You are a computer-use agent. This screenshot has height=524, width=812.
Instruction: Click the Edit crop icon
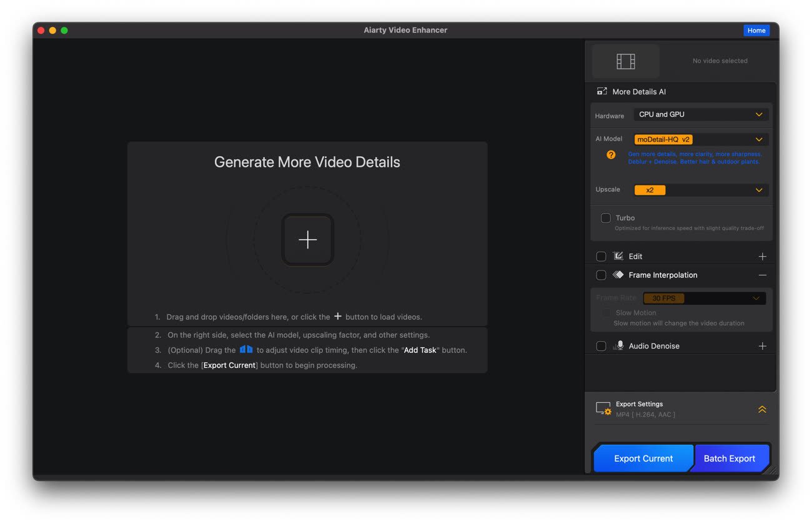pos(618,256)
